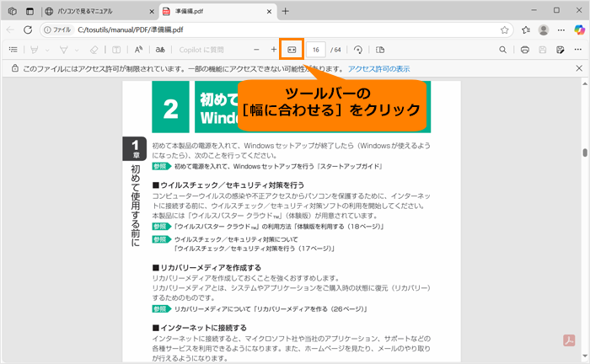
Task: Close the 準備編.pdf tab
Action: (269, 12)
